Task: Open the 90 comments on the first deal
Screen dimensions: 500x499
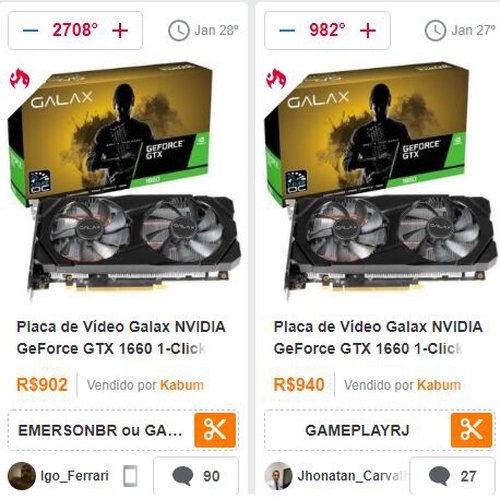Action: (196, 476)
